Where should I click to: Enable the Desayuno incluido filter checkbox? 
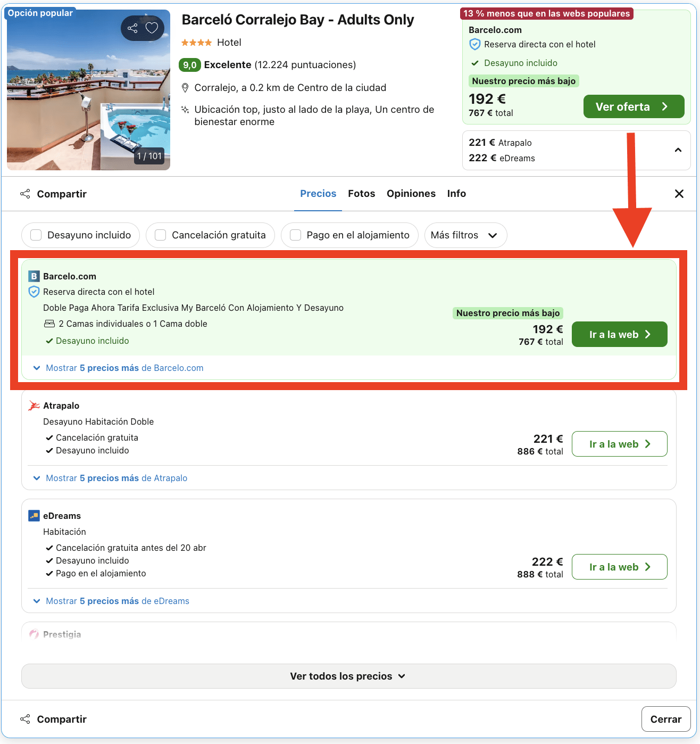coord(36,235)
